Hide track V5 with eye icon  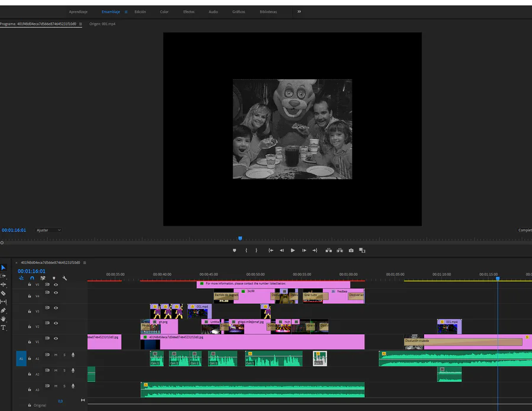pos(56,285)
